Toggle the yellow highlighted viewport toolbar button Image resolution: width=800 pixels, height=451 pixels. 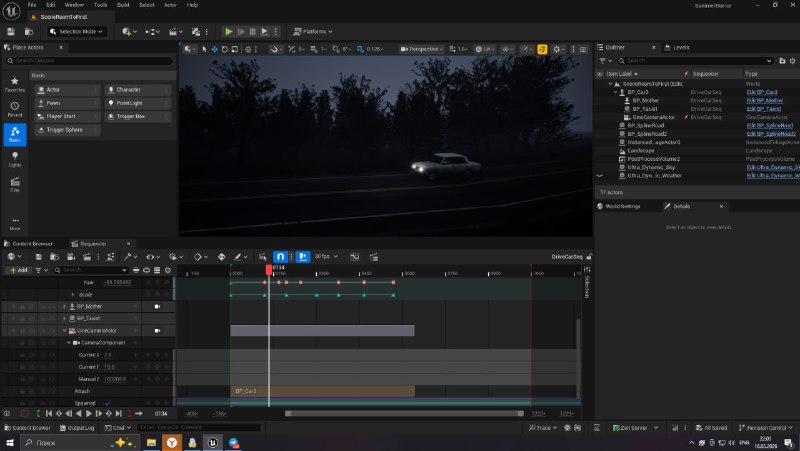tap(542, 49)
